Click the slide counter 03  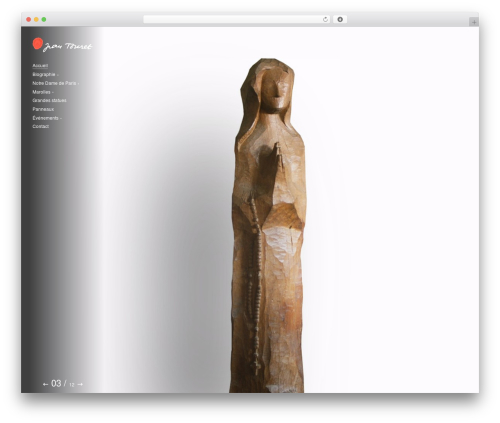tap(56, 384)
